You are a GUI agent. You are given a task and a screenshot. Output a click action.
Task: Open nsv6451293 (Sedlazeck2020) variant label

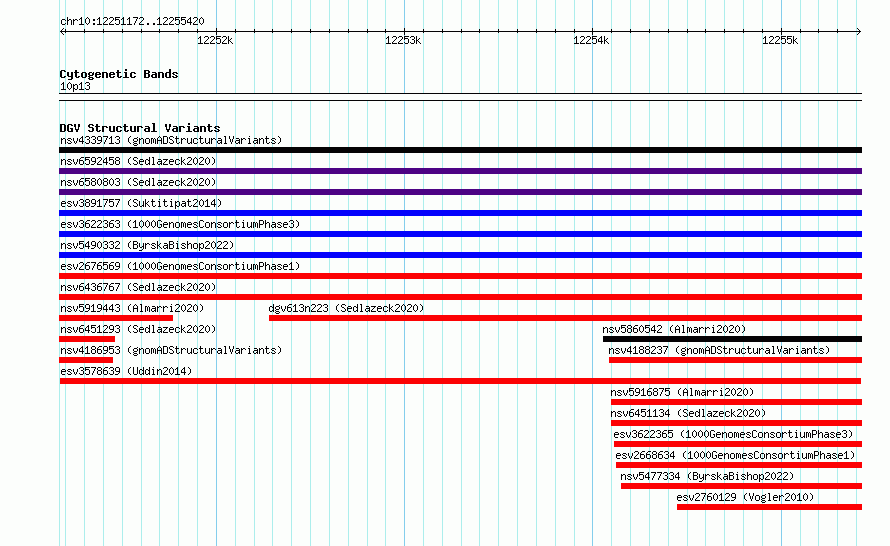tap(138, 329)
